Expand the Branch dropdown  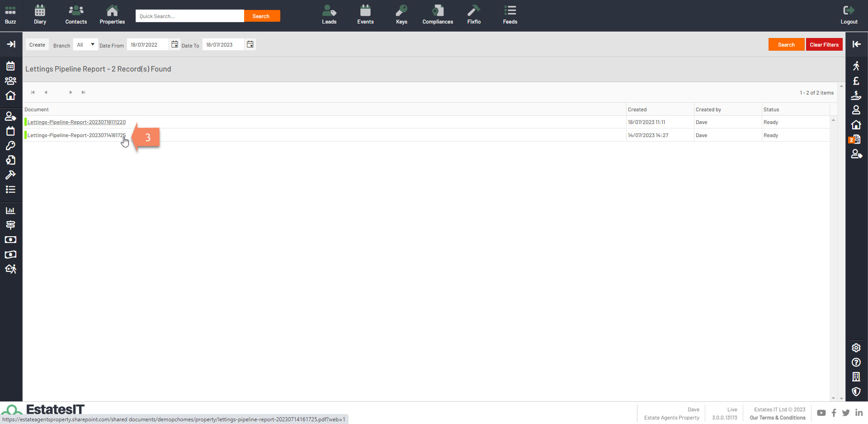pyautogui.click(x=85, y=45)
